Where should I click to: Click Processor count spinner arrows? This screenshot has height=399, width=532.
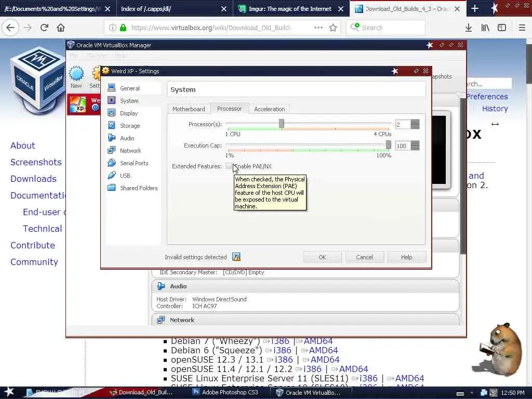point(415,124)
